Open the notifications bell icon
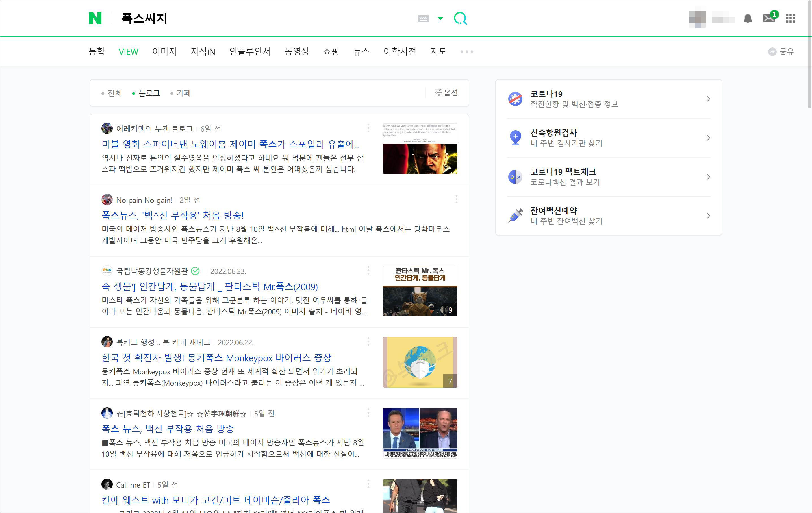 748,18
